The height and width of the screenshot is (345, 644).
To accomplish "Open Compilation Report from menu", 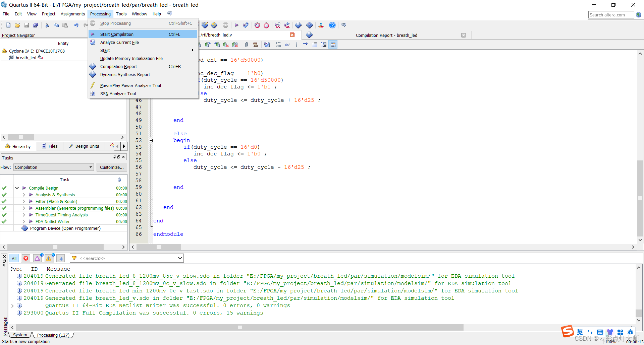I will [143, 66].
